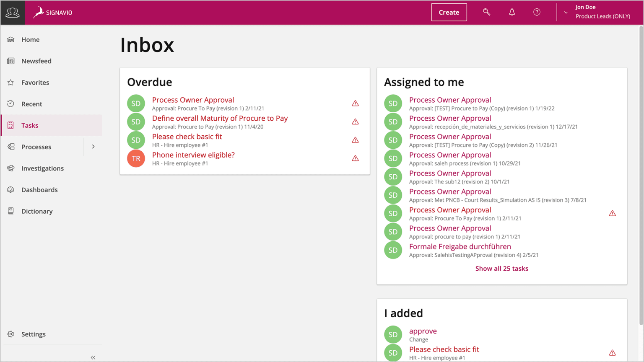Click the Create button
This screenshot has height=362, width=644.
click(x=449, y=12)
